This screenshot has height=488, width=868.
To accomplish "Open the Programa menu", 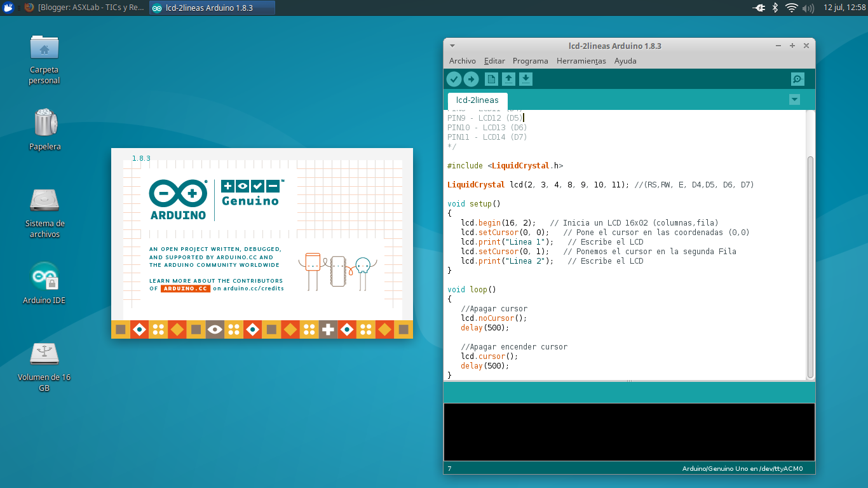I will 531,60.
